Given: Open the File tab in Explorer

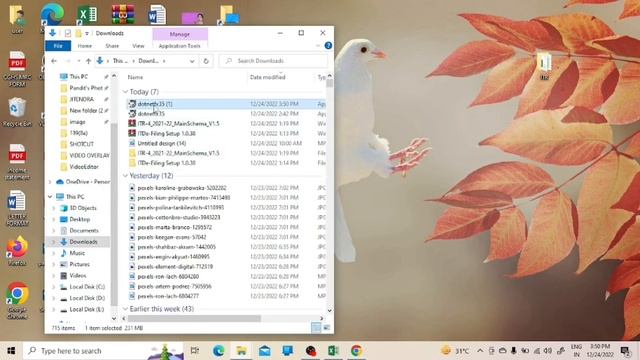Looking at the screenshot, I should point(58,46).
